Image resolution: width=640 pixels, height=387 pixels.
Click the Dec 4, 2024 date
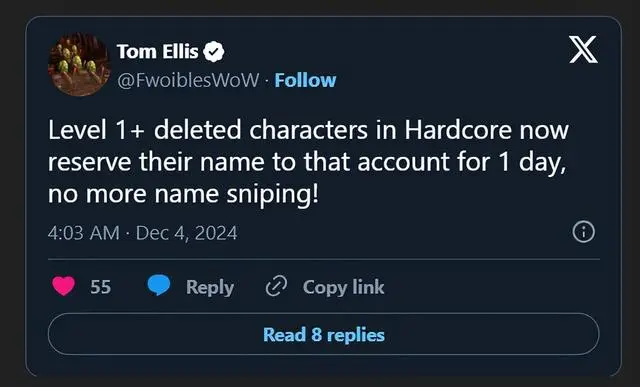[x=187, y=233]
